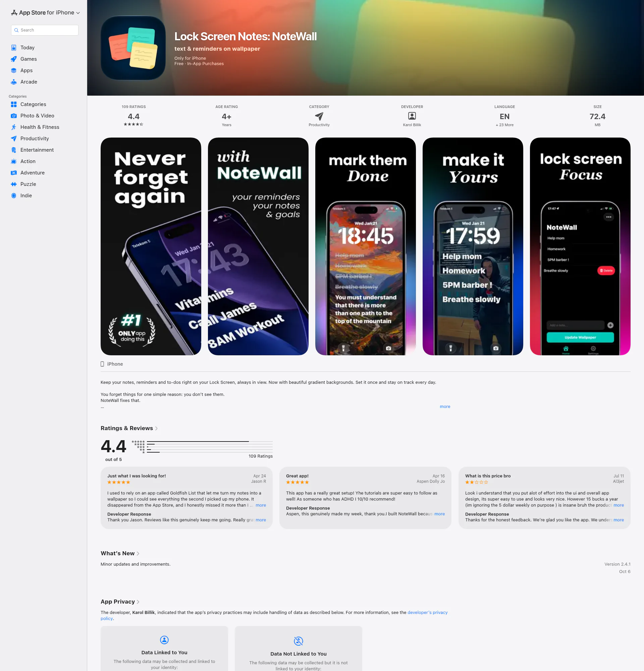
Task: Select the Action burst icon
Action: (x=14, y=161)
